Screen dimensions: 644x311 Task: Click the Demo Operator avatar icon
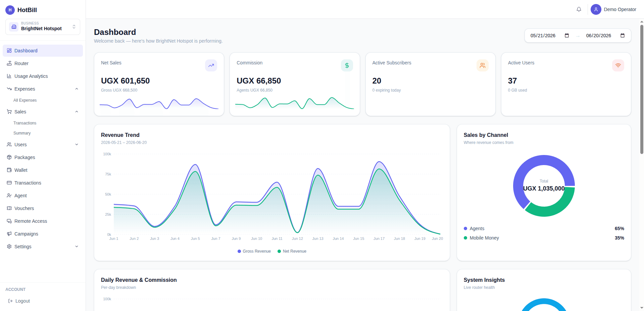[596, 9]
